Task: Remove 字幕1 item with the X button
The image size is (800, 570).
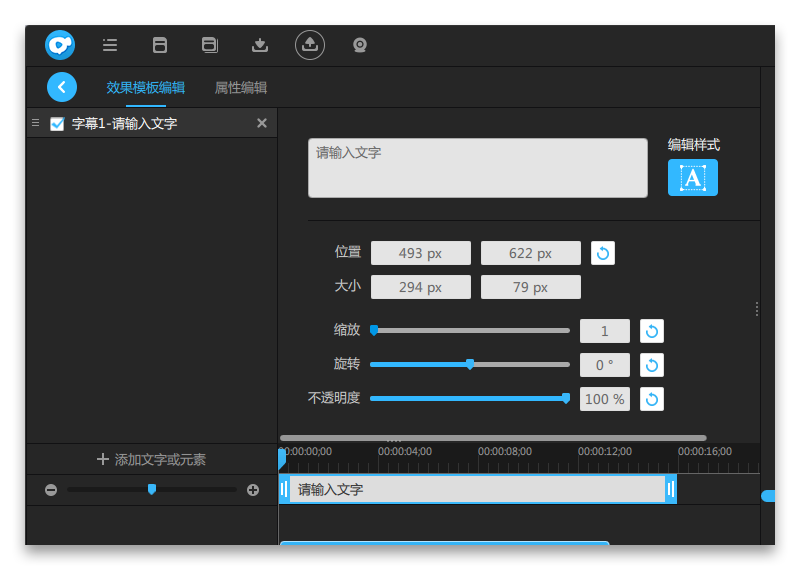Action: tap(262, 123)
